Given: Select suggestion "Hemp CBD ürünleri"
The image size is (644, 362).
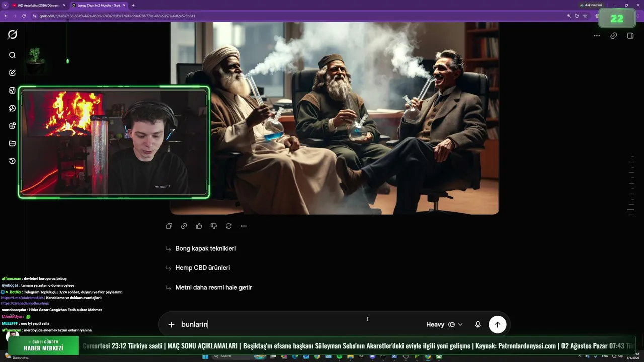Looking at the screenshot, I should pos(202,268).
